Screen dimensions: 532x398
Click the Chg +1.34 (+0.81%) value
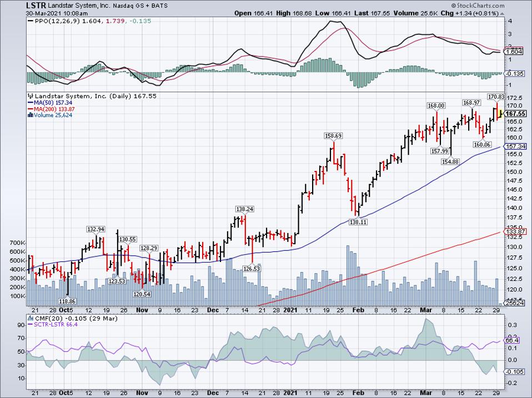coord(470,13)
